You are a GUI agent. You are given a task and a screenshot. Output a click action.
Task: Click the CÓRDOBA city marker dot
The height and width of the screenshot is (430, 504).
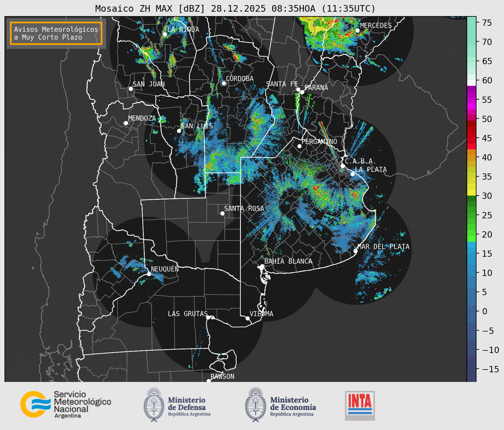(224, 83)
